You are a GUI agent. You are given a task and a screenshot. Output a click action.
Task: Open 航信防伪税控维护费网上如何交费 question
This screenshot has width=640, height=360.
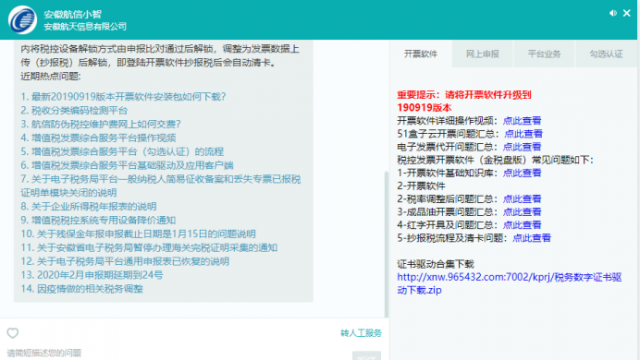pos(101,124)
